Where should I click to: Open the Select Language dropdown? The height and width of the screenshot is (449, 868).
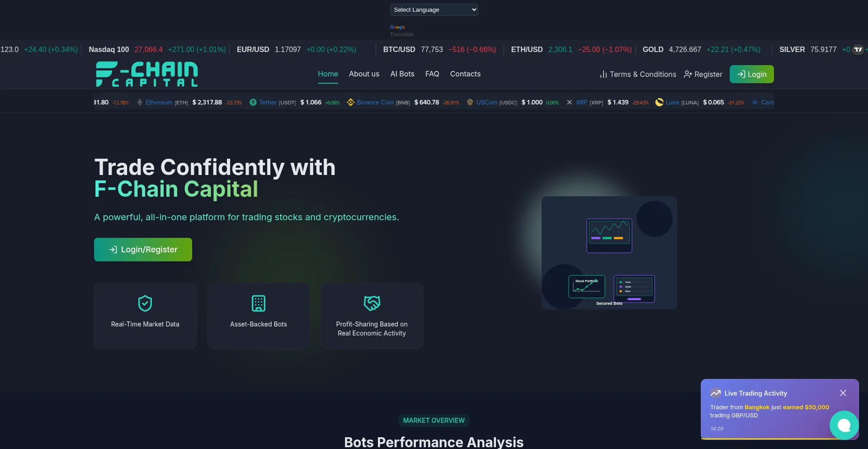(434, 9)
